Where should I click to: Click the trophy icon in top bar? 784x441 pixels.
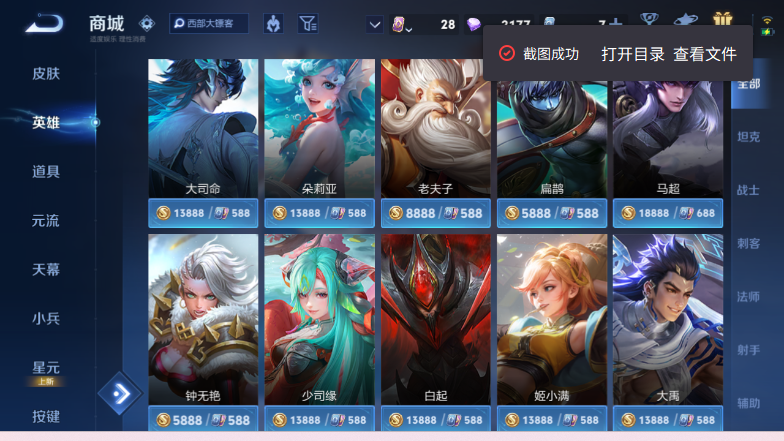pos(649,19)
